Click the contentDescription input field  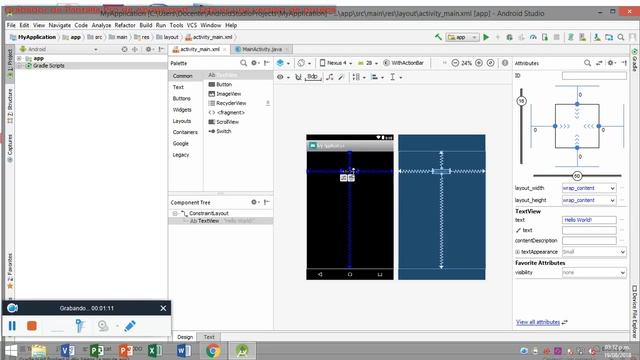589,240
